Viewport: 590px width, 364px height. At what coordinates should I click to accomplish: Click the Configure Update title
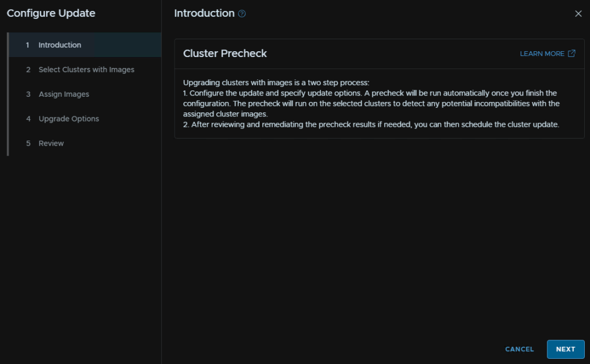(x=51, y=13)
